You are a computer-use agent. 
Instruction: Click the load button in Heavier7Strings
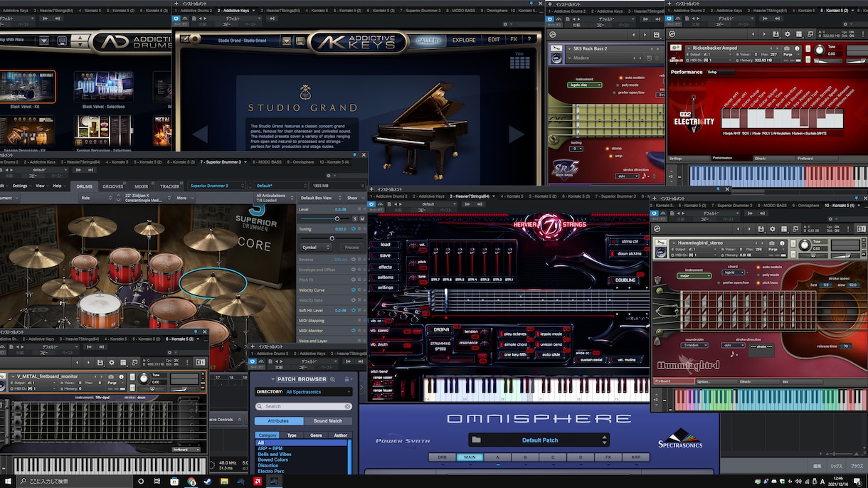click(385, 245)
